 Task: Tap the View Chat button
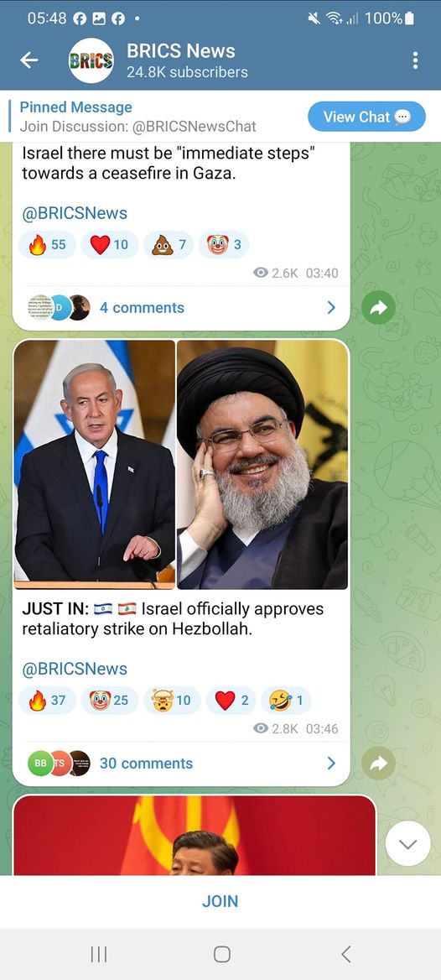[x=366, y=117]
